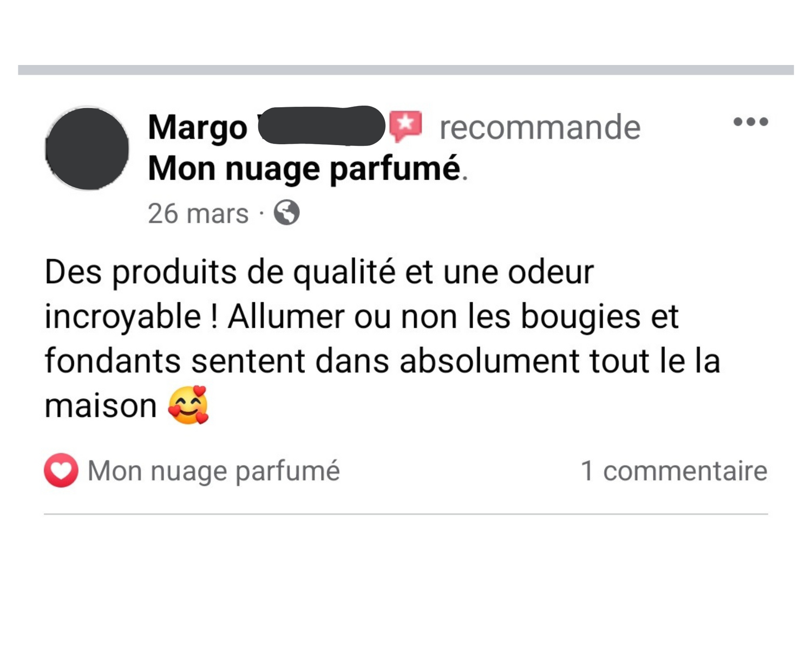Click the words fondants sentent in the review
Image resolution: width=812 pixels, height=650 pixels.
click(175, 361)
